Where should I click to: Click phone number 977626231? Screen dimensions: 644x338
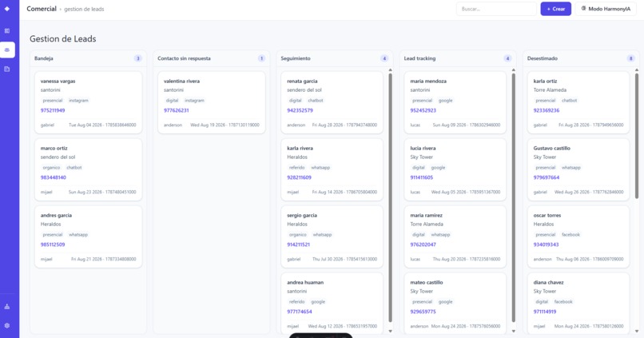coord(177,110)
